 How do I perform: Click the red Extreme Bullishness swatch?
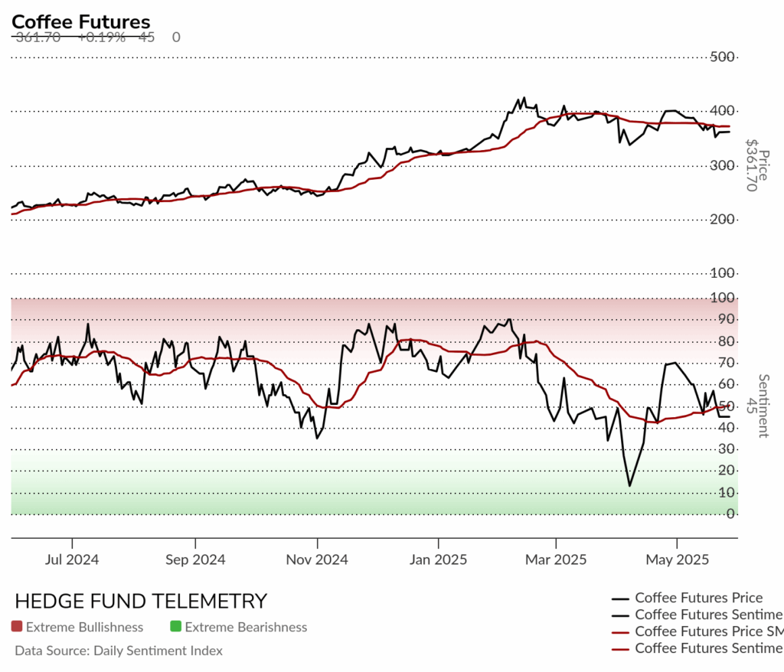pyautogui.click(x=17, y=627)
